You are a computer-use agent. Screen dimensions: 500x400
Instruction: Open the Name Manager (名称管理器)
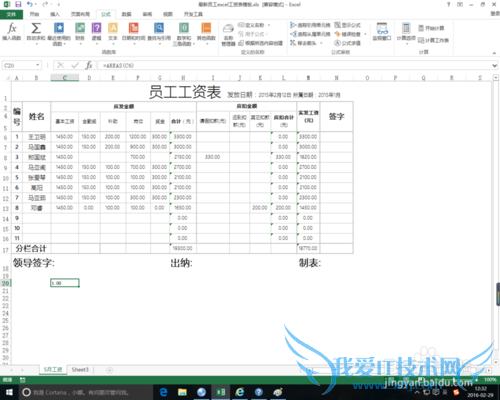[228, 34]
